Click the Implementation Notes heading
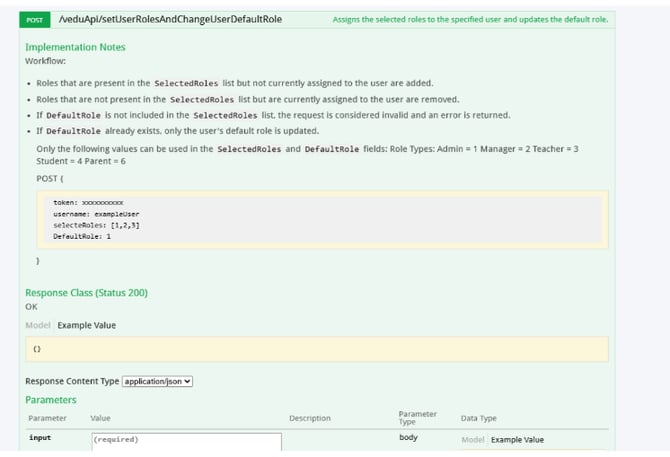This screenshot has height=457, width=670. [75, 47]
